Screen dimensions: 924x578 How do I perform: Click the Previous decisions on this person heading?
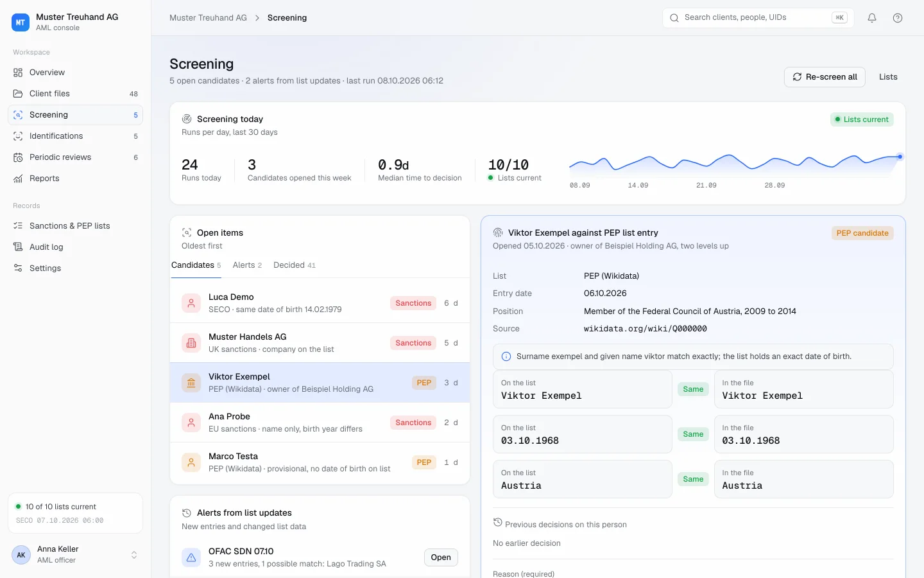[x=565, y=525]
